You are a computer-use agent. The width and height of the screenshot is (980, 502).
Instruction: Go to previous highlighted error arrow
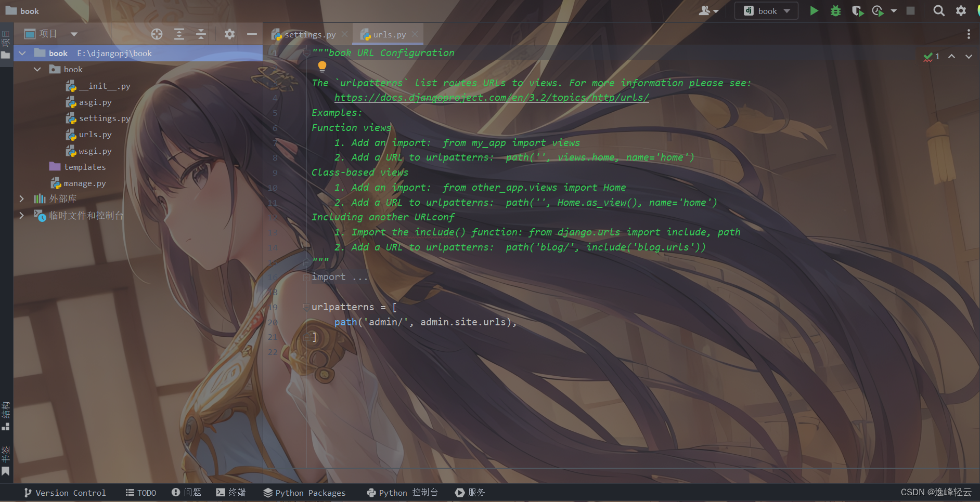(951, 56)
